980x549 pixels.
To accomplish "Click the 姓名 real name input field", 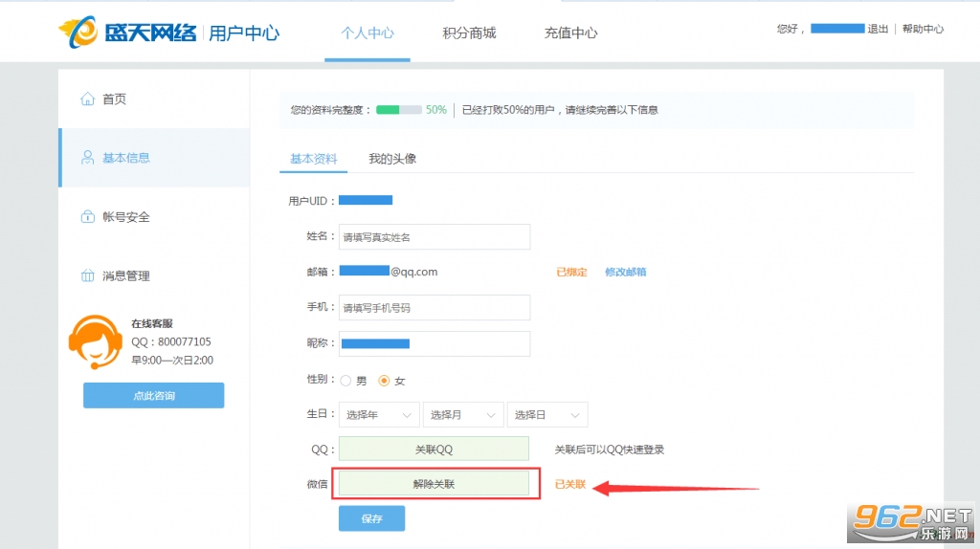I will (434, 236).
